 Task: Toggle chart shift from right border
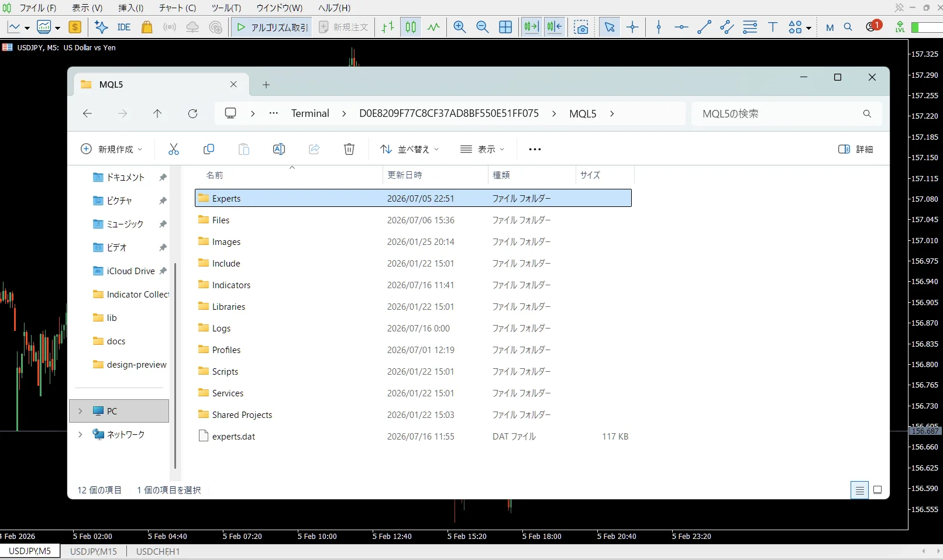coord(554,27)
